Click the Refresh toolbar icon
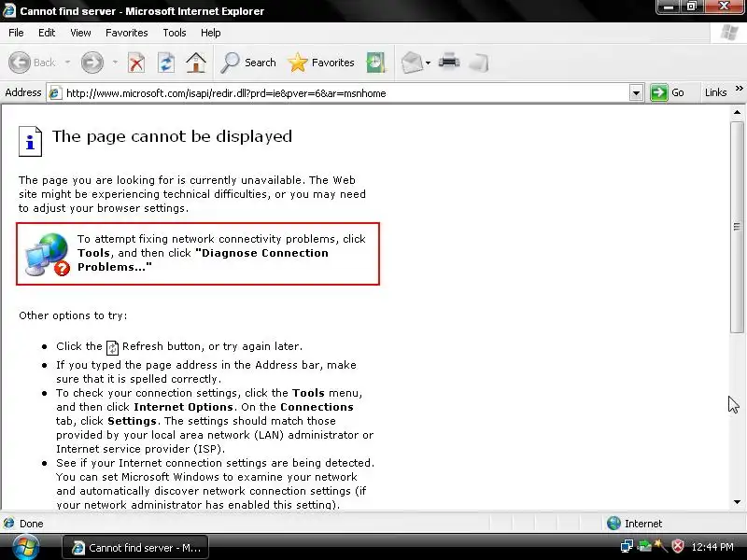This screenshot has width=747, height=560. tap(166, 63)
